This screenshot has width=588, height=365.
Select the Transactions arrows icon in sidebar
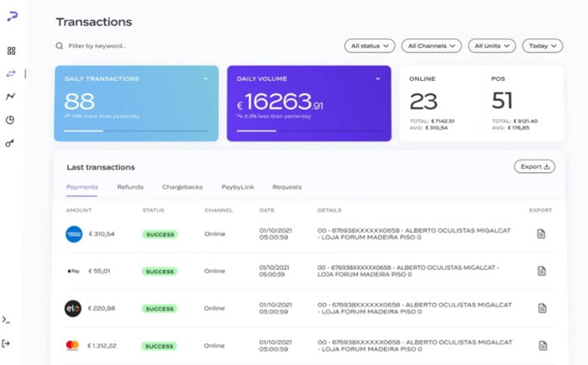pyautogui.click(x=11, y=74)
